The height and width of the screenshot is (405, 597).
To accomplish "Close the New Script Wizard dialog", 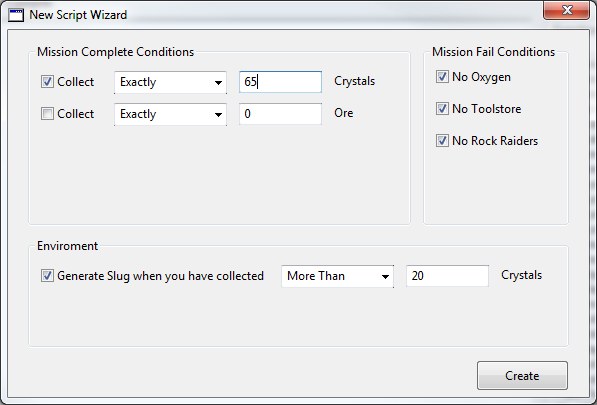I will coord(567,10).
